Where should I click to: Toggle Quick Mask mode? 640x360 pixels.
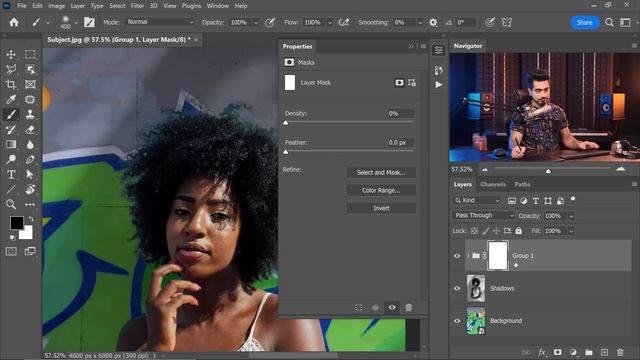[11, 251]
